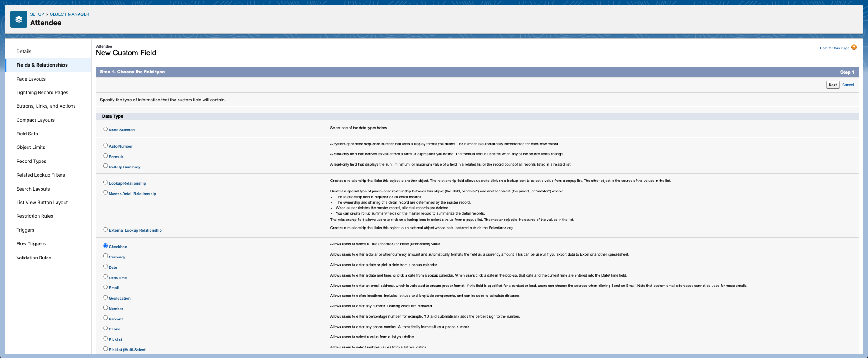Select the Phone radio button
868x358 pixels.
105,328
